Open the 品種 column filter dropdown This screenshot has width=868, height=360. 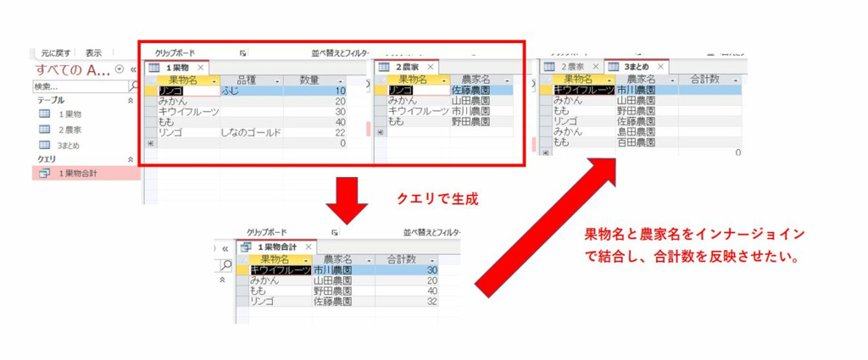click(x=278, y=80)
